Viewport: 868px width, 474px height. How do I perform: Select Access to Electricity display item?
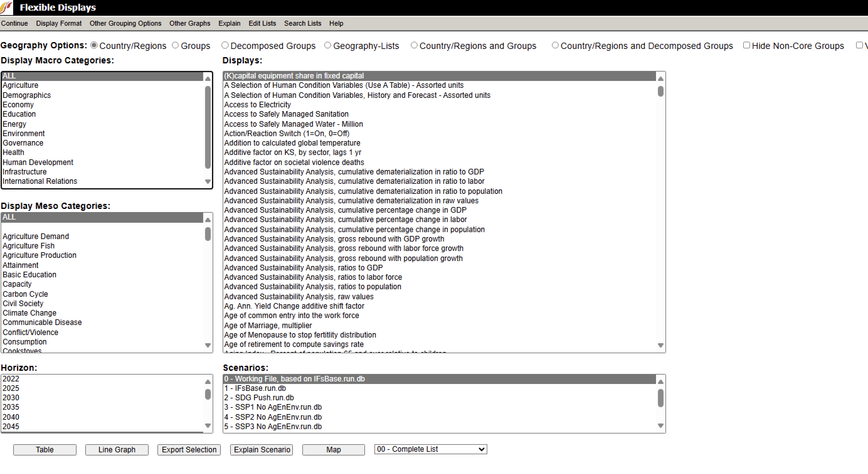click(x=257, y=104)
